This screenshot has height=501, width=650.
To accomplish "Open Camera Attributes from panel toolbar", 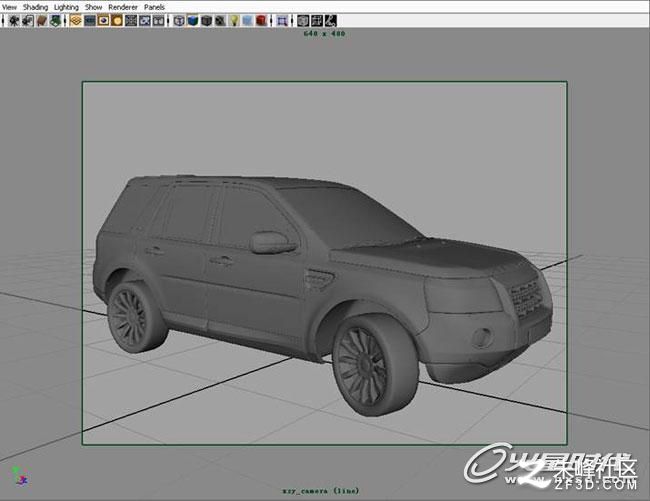I will point(28,20).
